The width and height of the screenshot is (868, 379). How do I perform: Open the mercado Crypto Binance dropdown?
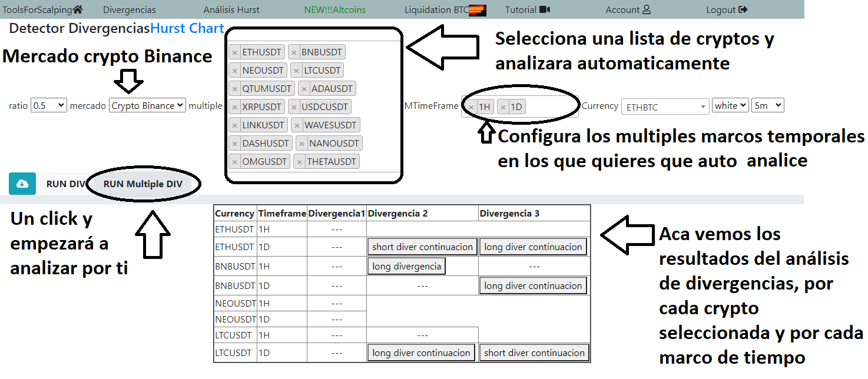pyautogui.click(x=147, y=105)
